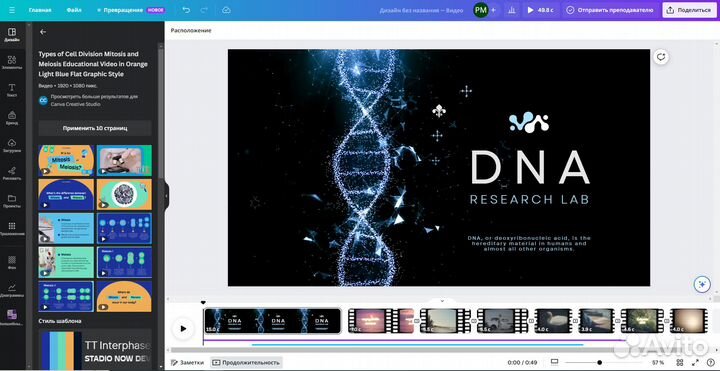The image size is (720, 371).
Task: Click Применить 10 страниц button
Action: (95, 128)
